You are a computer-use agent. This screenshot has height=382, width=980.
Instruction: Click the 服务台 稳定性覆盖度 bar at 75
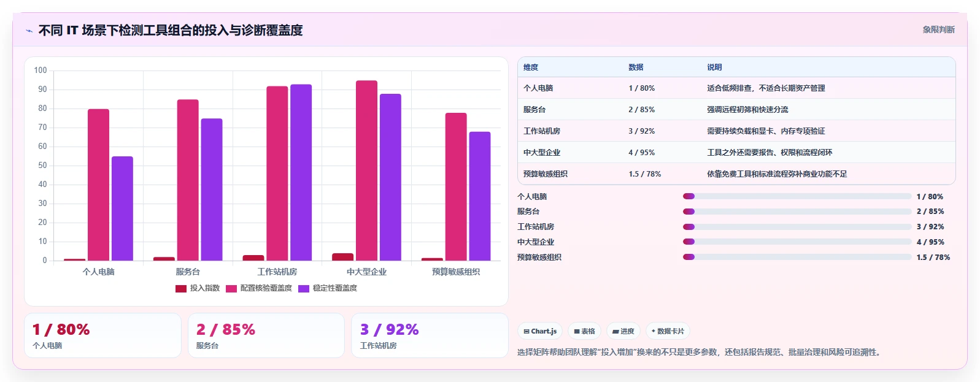pos(212,189)
